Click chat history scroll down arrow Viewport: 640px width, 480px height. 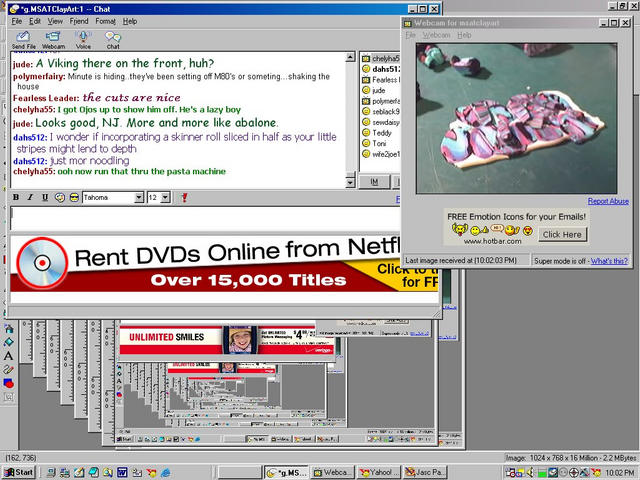point(350,183)
